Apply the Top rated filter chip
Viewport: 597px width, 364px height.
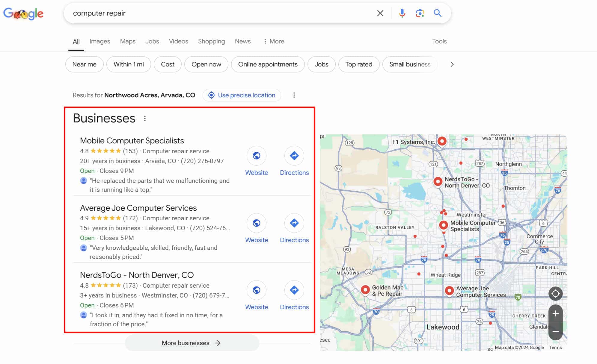point(359,64)
